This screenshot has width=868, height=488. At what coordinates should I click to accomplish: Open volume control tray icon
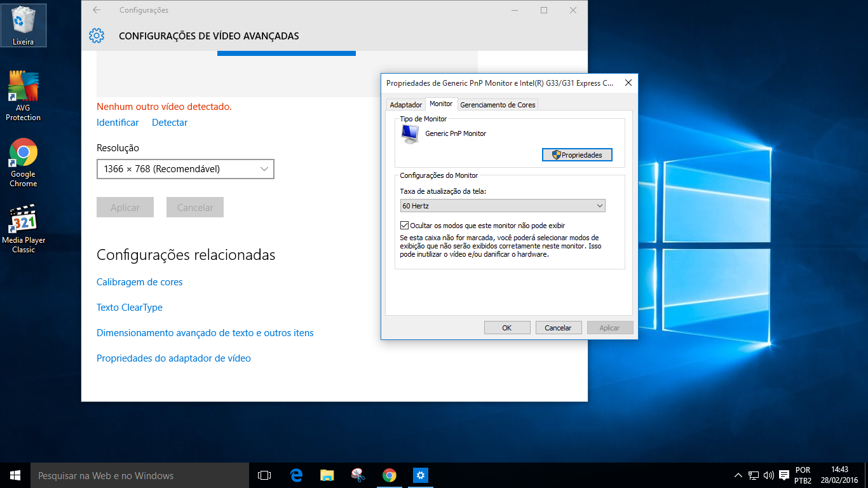[x=769, y=475]
